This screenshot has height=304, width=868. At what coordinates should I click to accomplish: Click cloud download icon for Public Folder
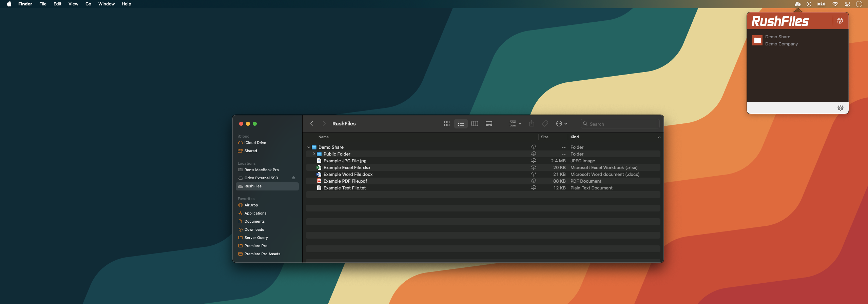(533, 154)
